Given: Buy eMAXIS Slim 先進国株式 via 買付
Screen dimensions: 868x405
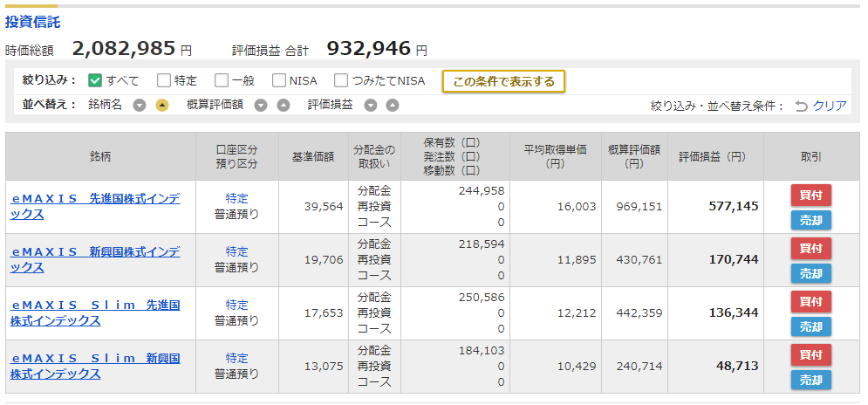Looking at the screenshot, I should [x=811, y=301].
